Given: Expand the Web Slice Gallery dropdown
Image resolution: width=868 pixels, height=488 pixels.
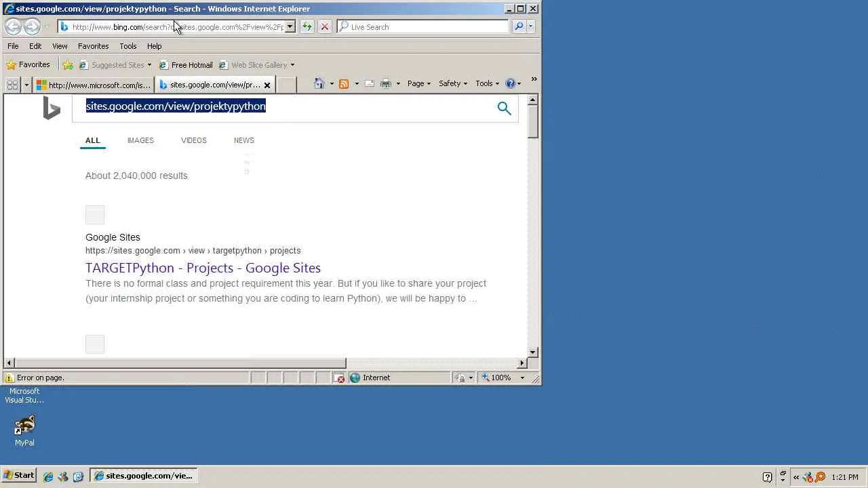Looking at the screenshot, I should pyautogui.click(x=292, y=65).
